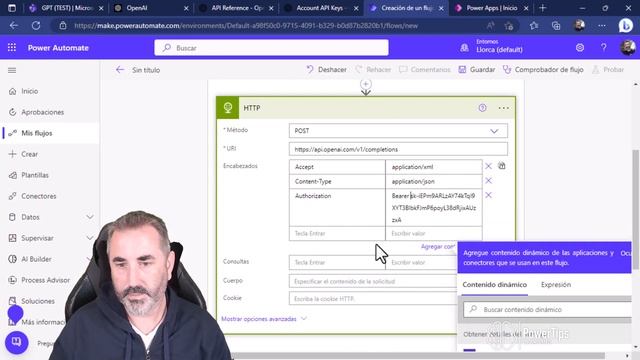Click the Cookie input field
This screenshot has width=640, height=360.
373,299
